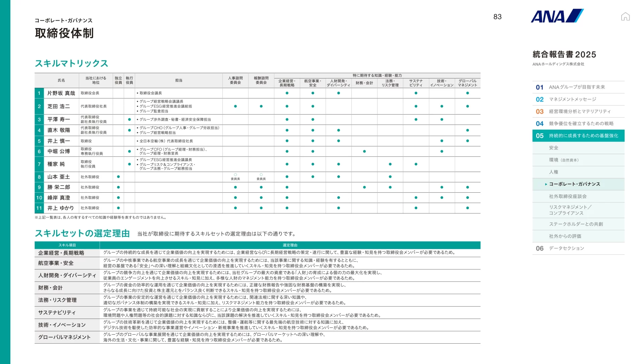Image resolution: width=642 pixels, height=364 pixels.
Task: Click the home icon at top right
Action: (x=625, y=17)
